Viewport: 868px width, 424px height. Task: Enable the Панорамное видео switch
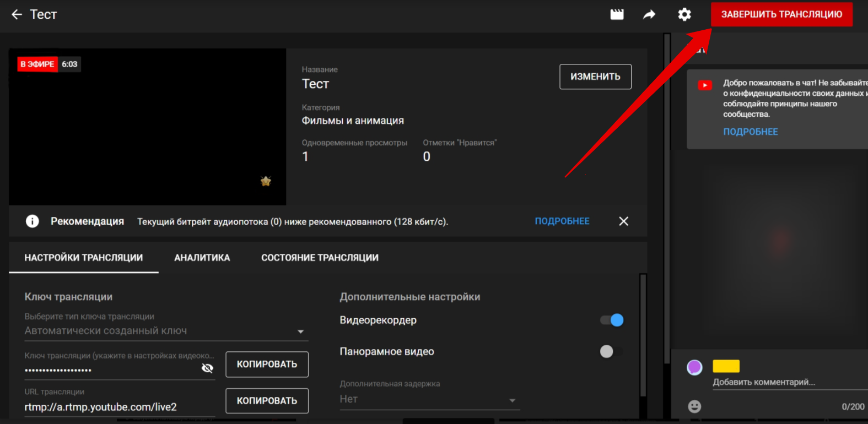tap(612, 351)
